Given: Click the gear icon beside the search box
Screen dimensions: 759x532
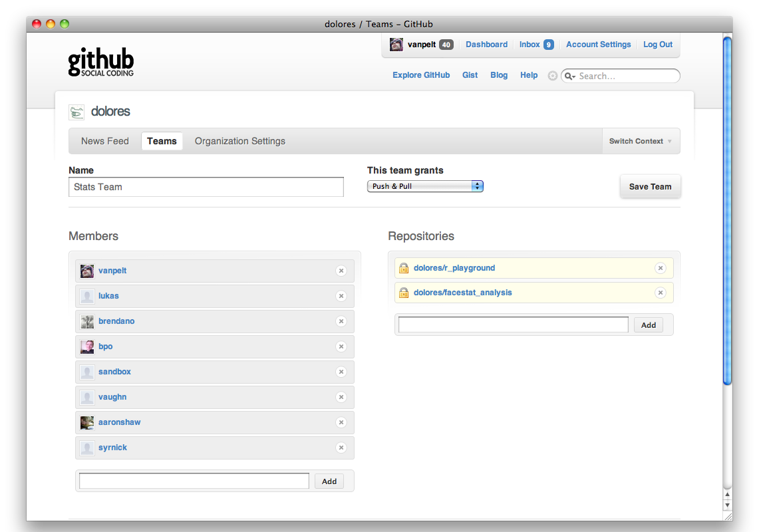Looking at the screenshot, I should point(552,76).
